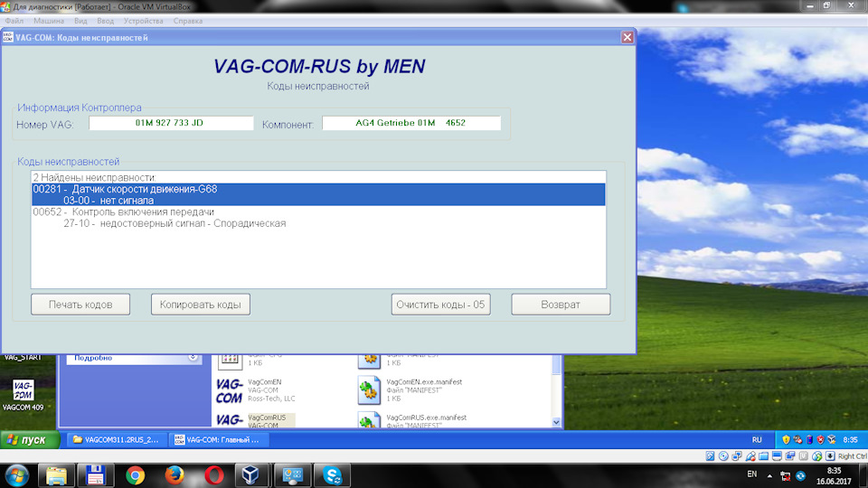This screenshot has width=868, height=488.
Task: Launch Firefox from host taskbar
Action: pyautogui.click(x=175, y=475)
